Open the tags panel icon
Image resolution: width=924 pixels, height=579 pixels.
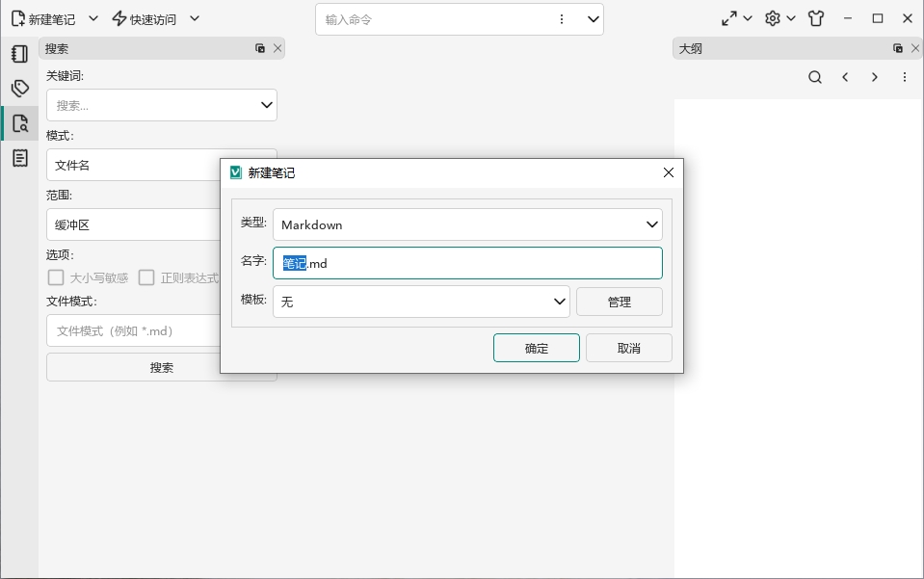(19, 89)
